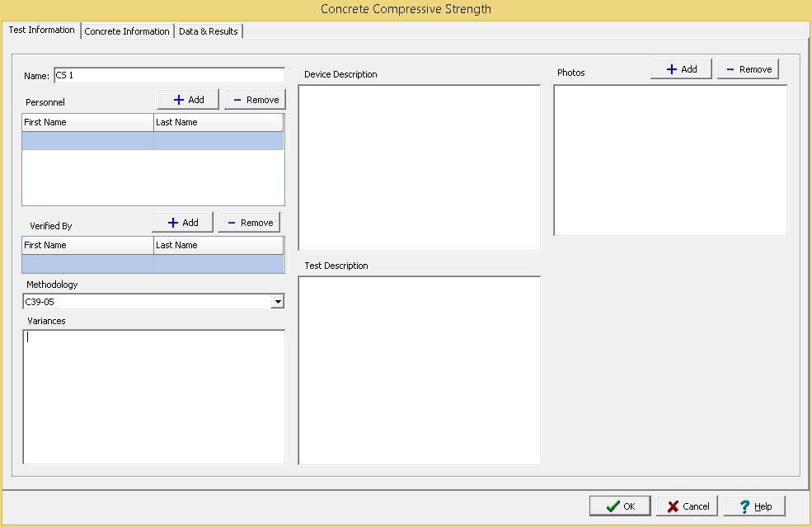The height and width of the screenshot is (527, 812).
Task: Click in the Name input field
Action: pyautogui.click(x=168, y=76)
